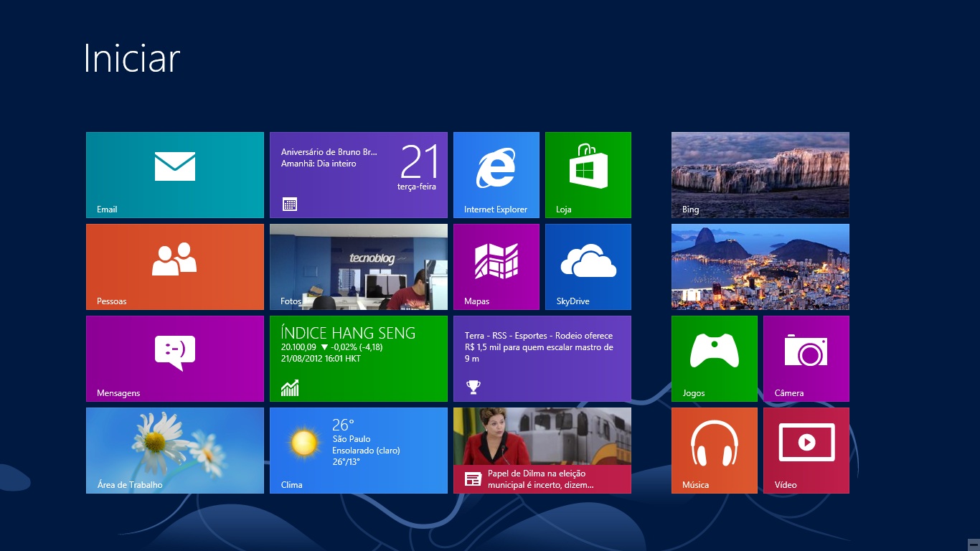The image size is (980, 551).
Task: Check the ÍNDICE HANG SENG finance tile
Action: (358, 358)
